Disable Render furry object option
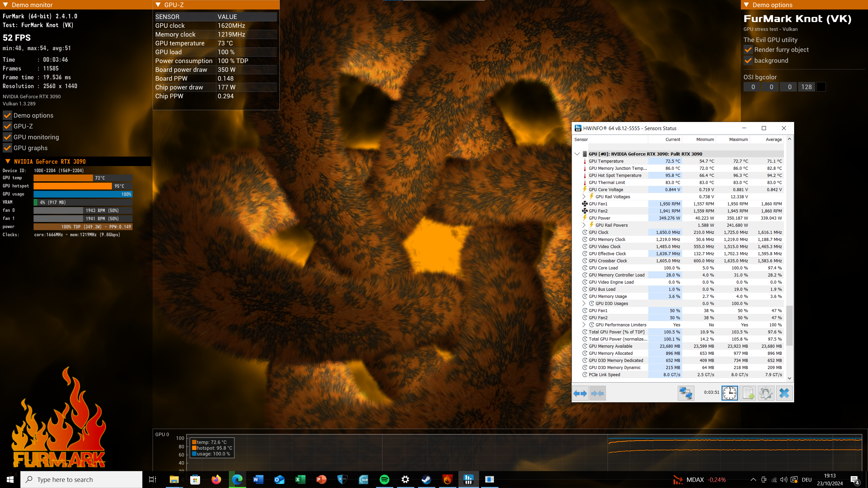The height and width of the screenshot is (488, 868). [748, 50]
